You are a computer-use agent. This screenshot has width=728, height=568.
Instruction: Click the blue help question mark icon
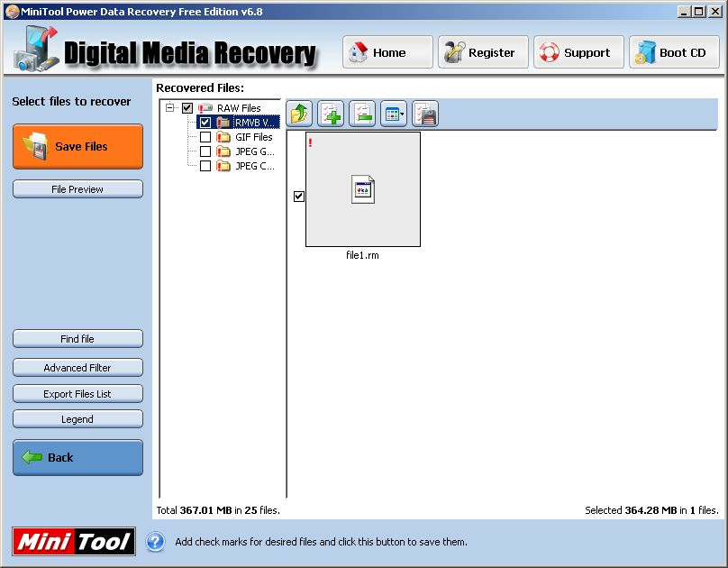coord(156,542)
